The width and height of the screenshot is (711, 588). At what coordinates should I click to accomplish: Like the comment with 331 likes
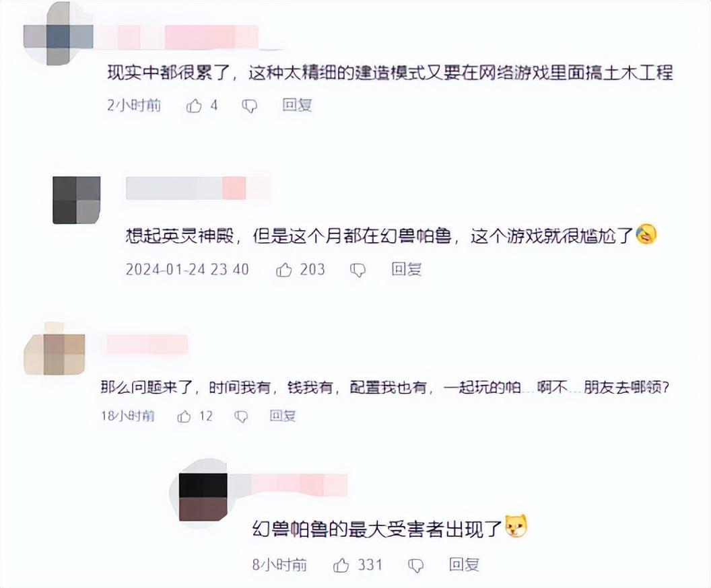341,565
